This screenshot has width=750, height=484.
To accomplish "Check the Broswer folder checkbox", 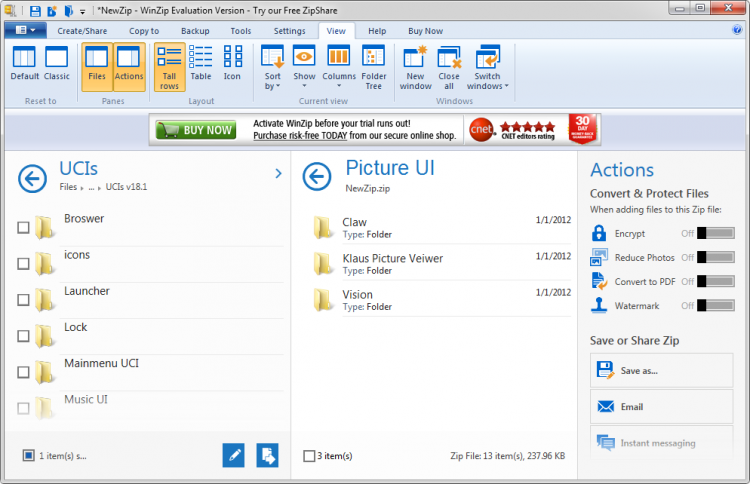I will coord(23,227).
